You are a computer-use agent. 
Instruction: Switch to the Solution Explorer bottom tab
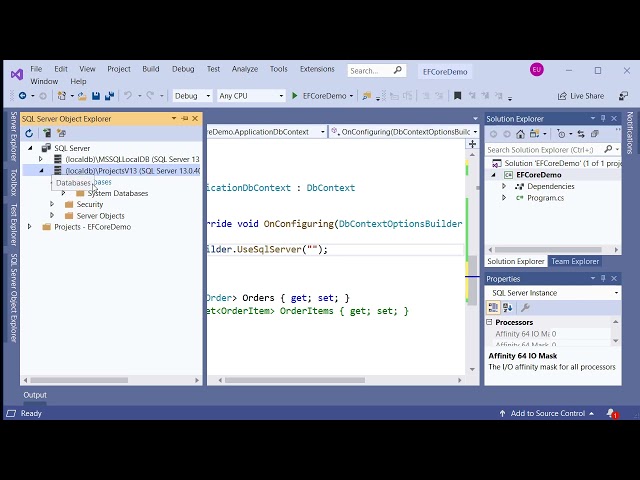(516, 261)
